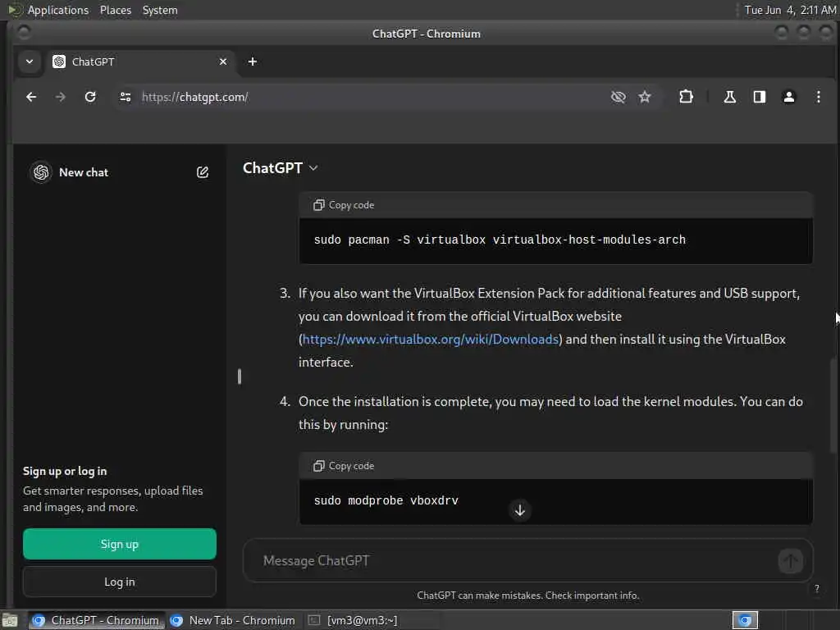840x630 pixels.
Task: Switch to New Tab - Chromium taskbar item
Action: click(232, 620)
